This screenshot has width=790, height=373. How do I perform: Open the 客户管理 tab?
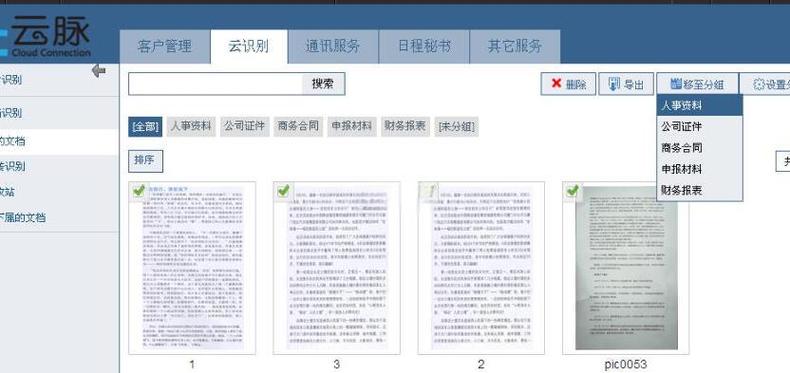[x=165, y=47]
